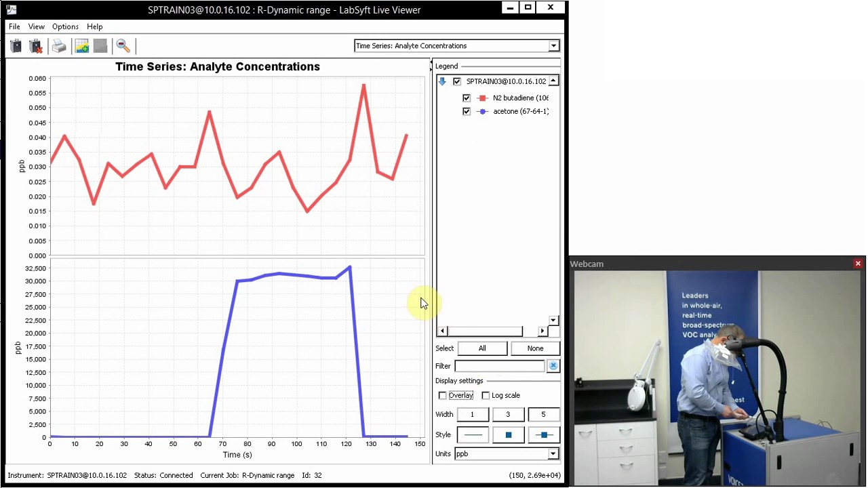Click the legend scroll right arrow
Viewport: 868px width, 488px height.
[542, 331]
